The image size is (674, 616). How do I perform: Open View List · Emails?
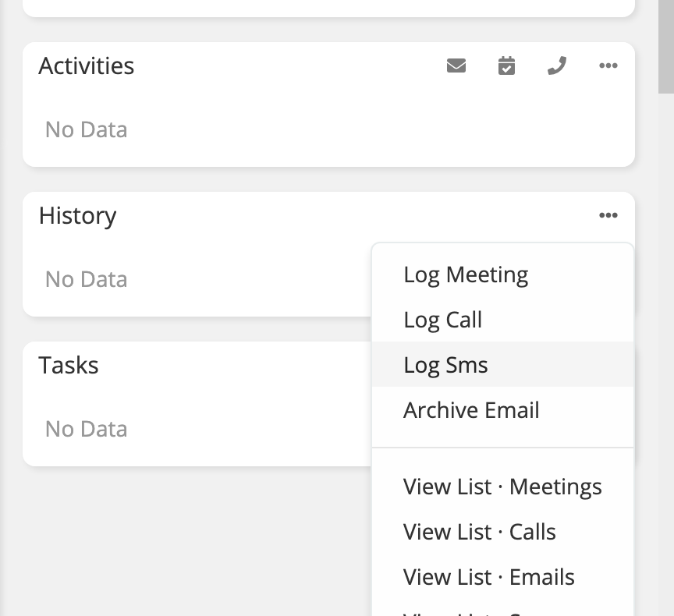pos(488,577)
